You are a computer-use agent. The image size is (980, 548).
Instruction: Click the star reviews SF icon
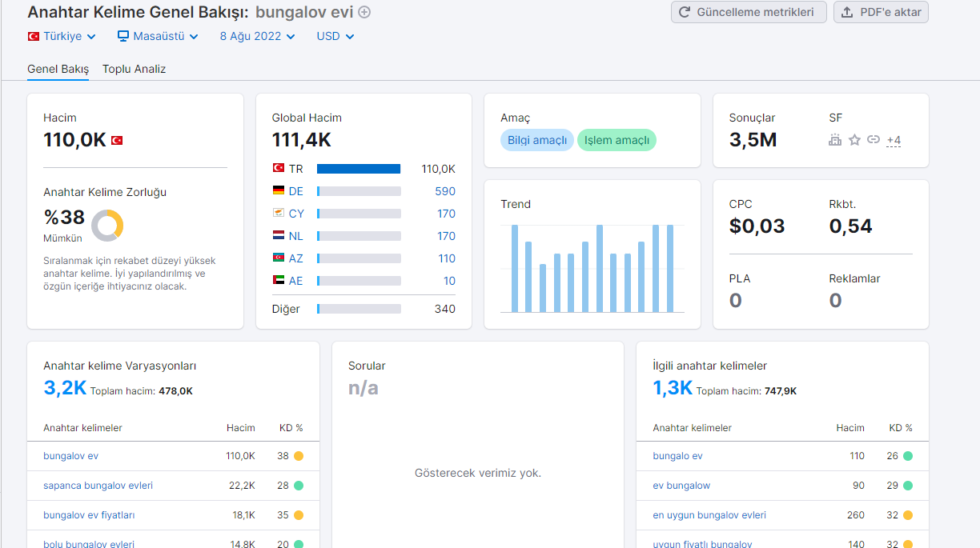click(x=854, y=140)
